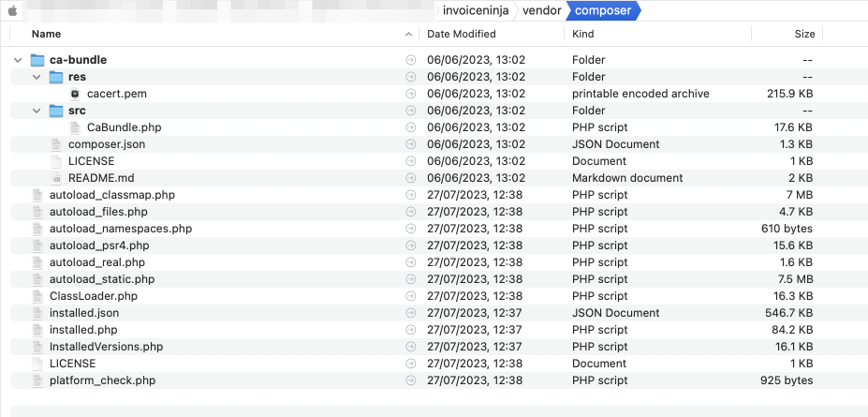This screenshot has height=417, width=868.
Task: Open the vendor path segment
Action: click(542, 10)
